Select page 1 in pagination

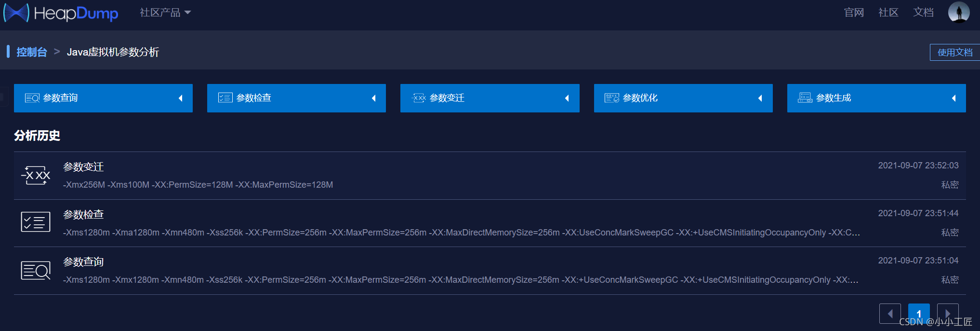pyautogui.click(x=919, y=314)
